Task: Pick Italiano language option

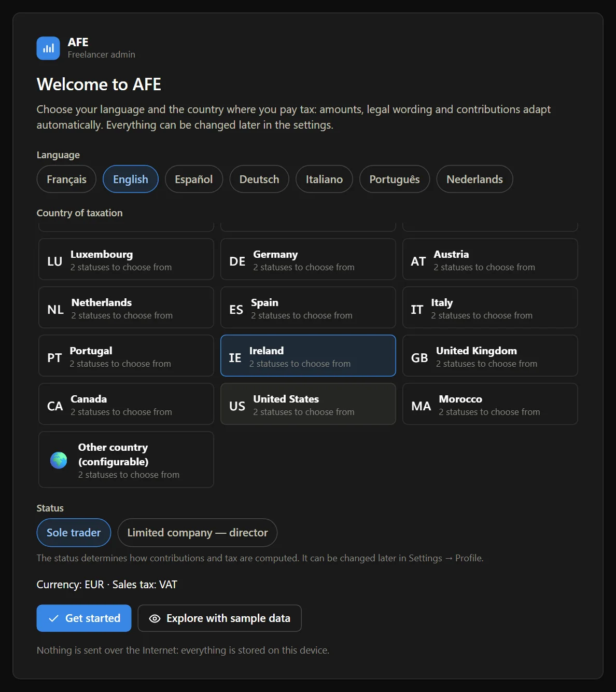Action: (x=324, y=179)
